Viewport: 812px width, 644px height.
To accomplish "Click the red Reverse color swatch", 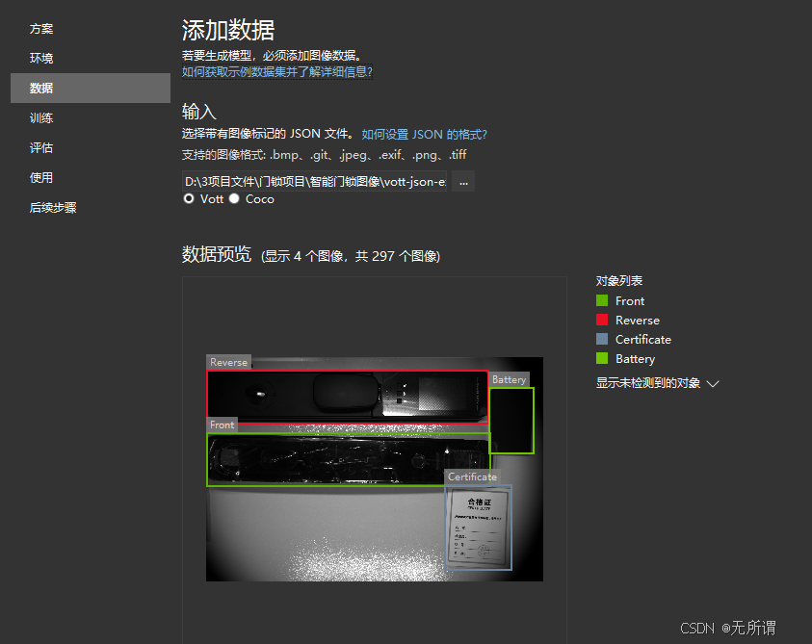I will [602, 320].
